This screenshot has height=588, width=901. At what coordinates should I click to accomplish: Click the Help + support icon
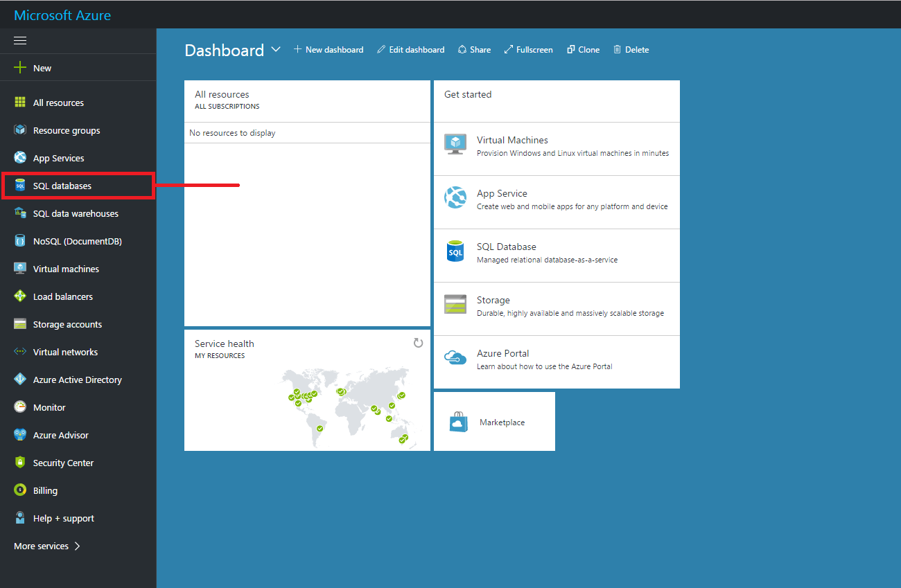[x=20, y=518]
